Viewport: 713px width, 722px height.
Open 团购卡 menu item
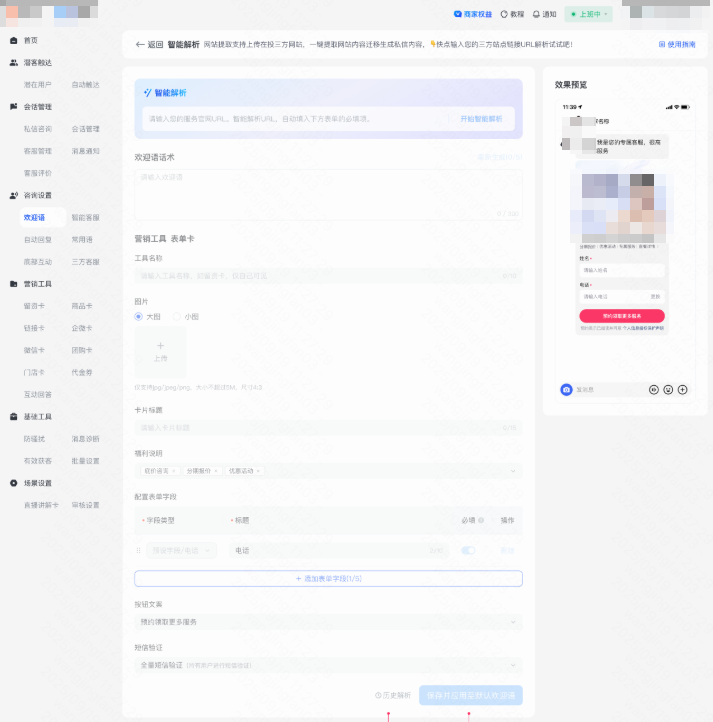click(82, 350)
